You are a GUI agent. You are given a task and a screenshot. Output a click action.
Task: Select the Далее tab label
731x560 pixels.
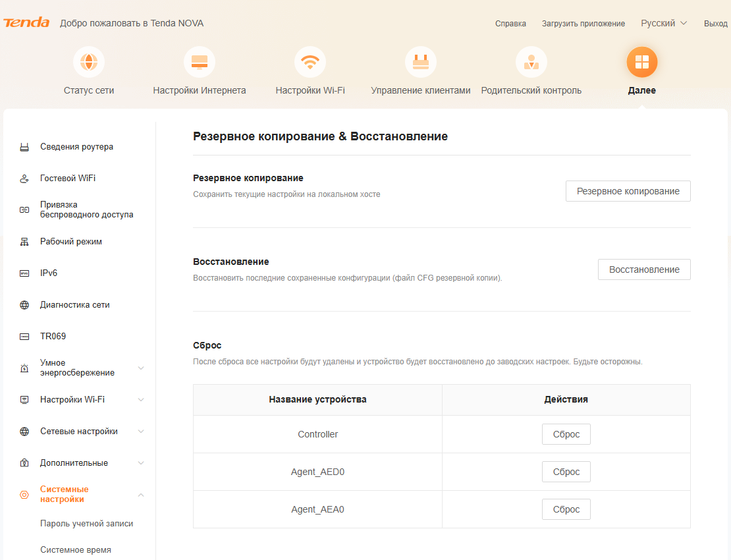click(642, 90)
